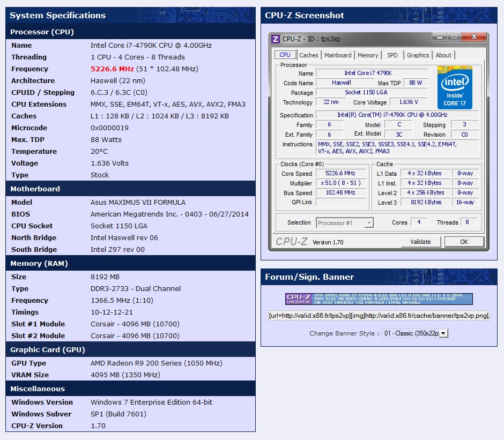Viewport: 504px width, 440px height.
Task: Click the North Bridge Intel Haswell value
Action: point(124,238)
